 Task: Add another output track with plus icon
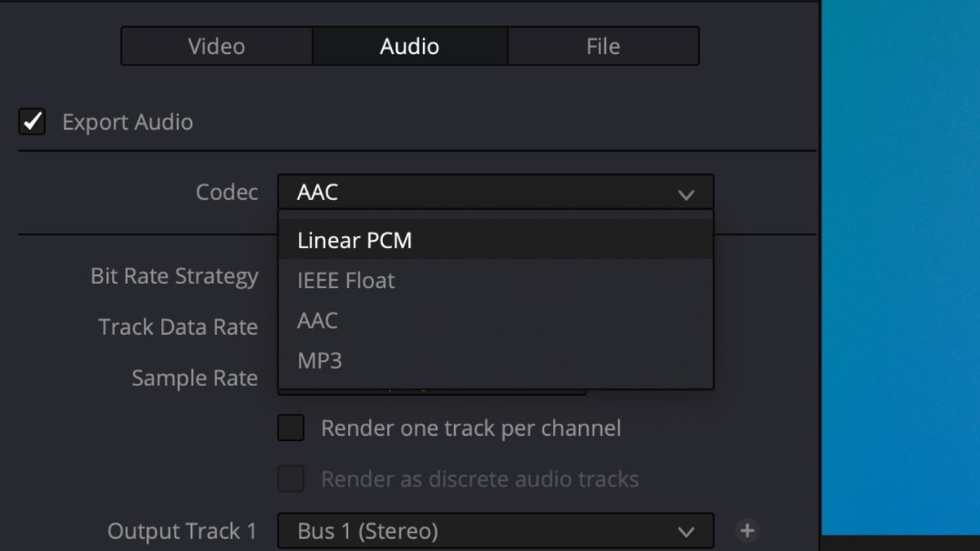coord(746,531)
